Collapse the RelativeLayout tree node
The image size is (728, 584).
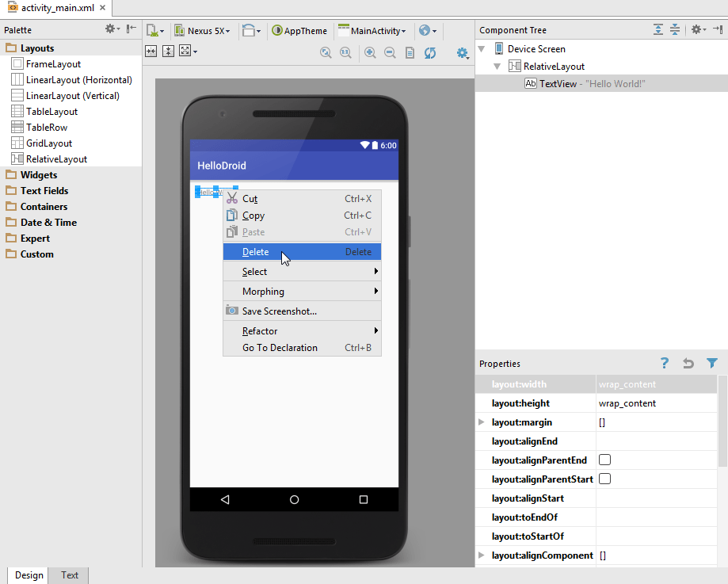[497, 67]
